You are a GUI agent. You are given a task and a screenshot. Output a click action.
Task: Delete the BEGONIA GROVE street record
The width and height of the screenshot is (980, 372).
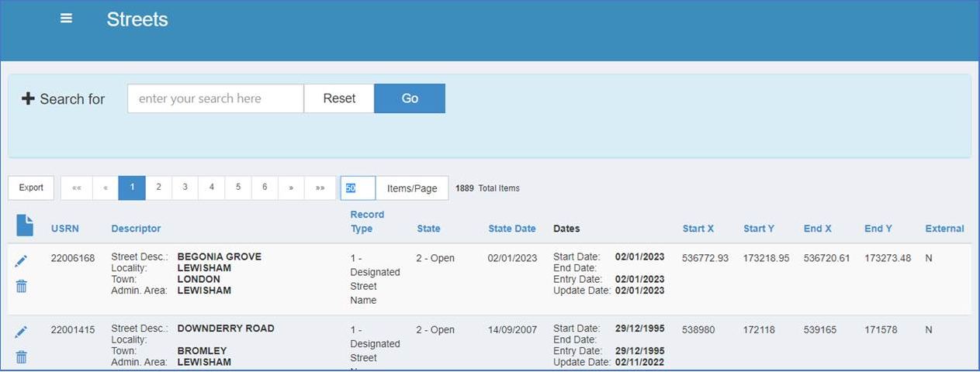tap(22, 286)
